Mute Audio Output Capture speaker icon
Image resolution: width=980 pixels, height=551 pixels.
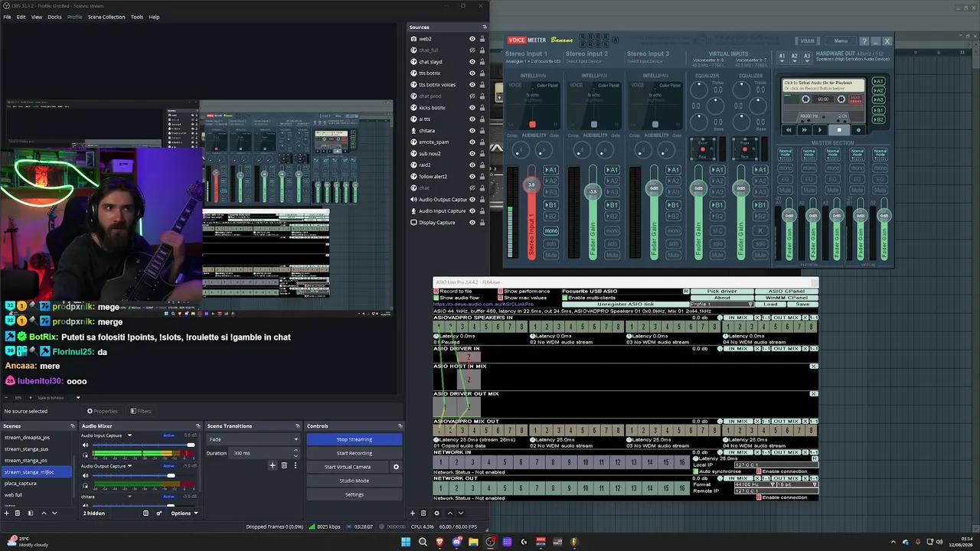pos(86,475)
